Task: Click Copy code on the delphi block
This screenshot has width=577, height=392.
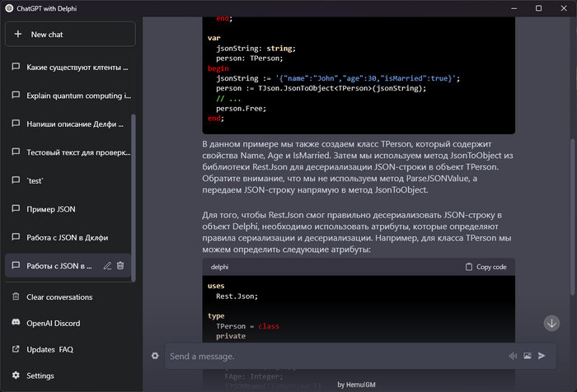Action: click(486, 267)
